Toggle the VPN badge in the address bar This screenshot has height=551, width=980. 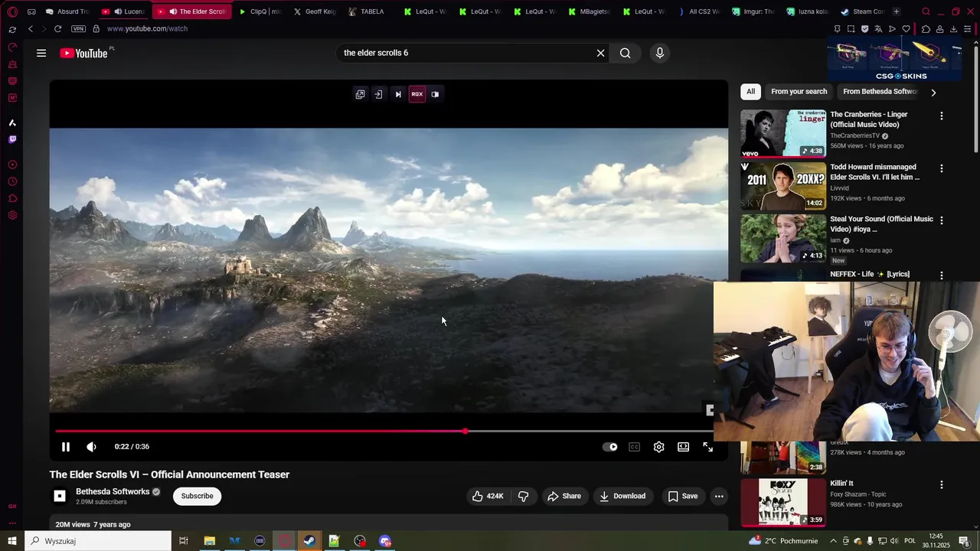[x=78, y=28]
